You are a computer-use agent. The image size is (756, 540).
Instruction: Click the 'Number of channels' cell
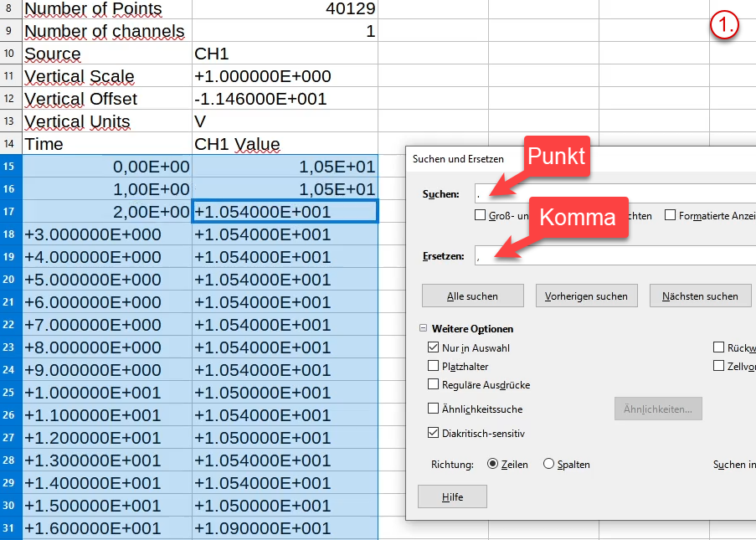(107, 31)
